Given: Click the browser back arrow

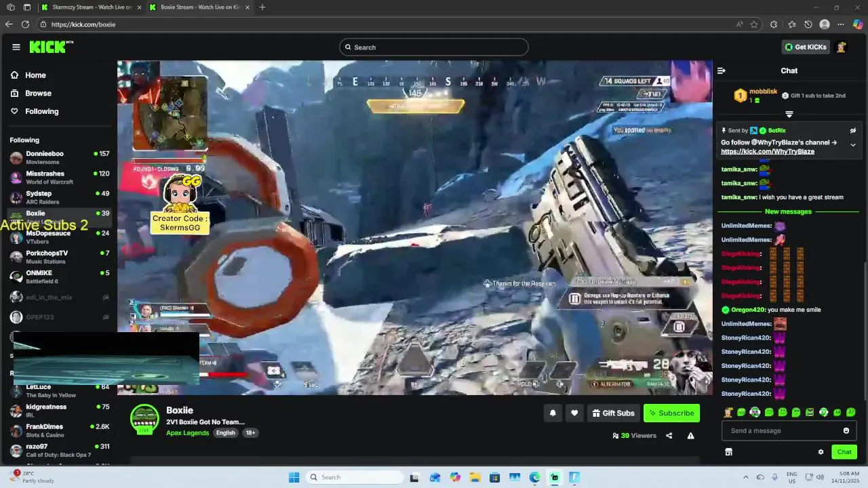Looking at the screenshot, I should pyautogui.click(x=9, y=24).
